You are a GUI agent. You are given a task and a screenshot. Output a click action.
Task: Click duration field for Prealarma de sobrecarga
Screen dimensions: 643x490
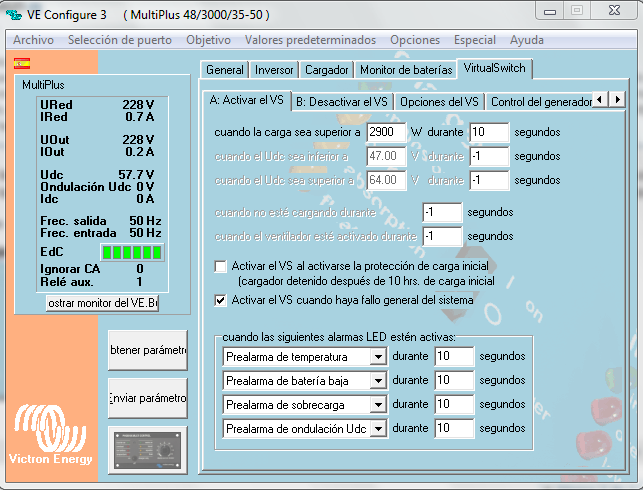tap(454, 404)
